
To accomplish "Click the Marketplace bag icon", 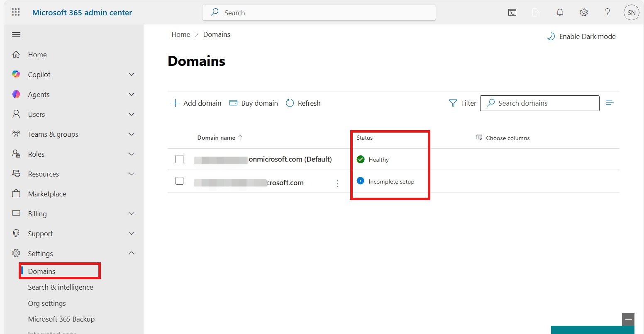I will 16,194.
